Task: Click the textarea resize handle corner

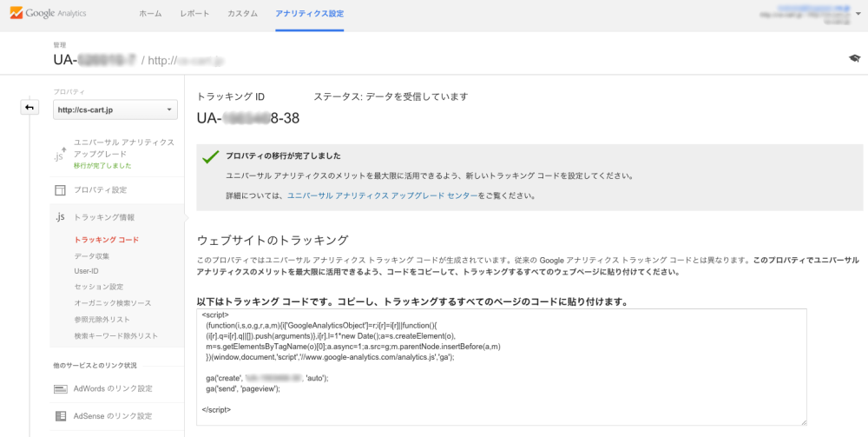Action: click(x=803, y=422)
